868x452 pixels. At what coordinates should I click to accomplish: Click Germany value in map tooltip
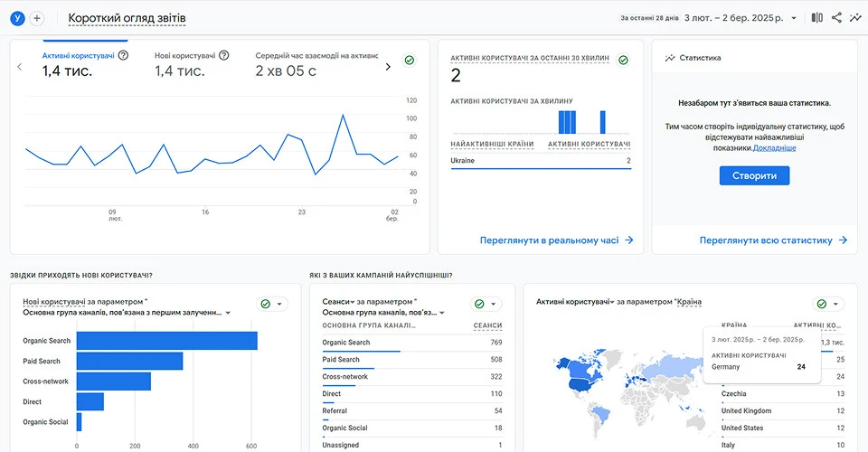pos(801,367)
